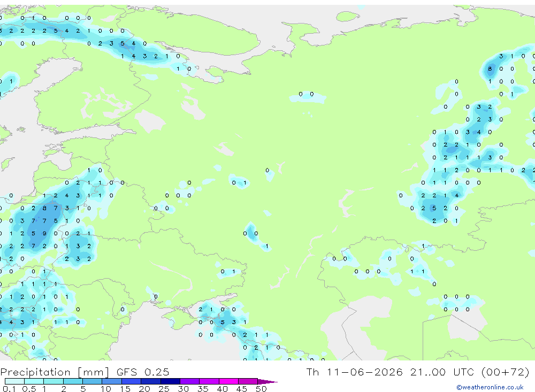Screen dimensions: 535x392
Task: Click the '40' legend scale value
Action: pos(222,389)
